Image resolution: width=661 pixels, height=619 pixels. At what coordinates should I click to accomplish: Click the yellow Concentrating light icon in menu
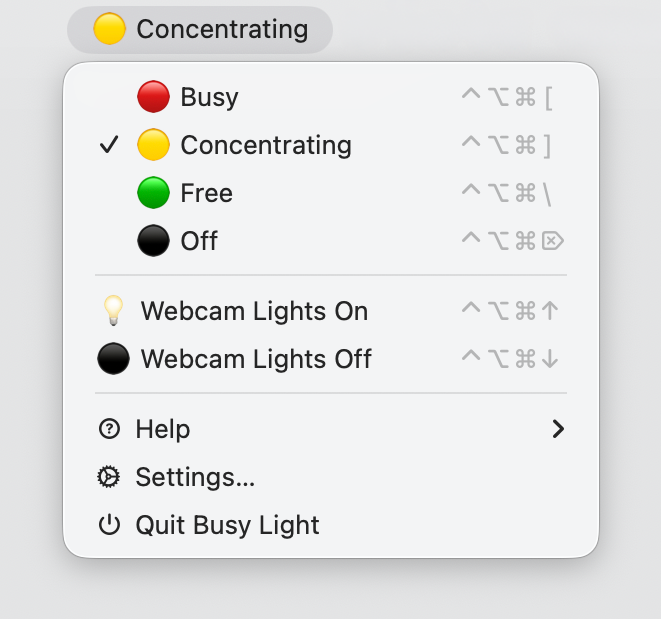pos(153,145)
